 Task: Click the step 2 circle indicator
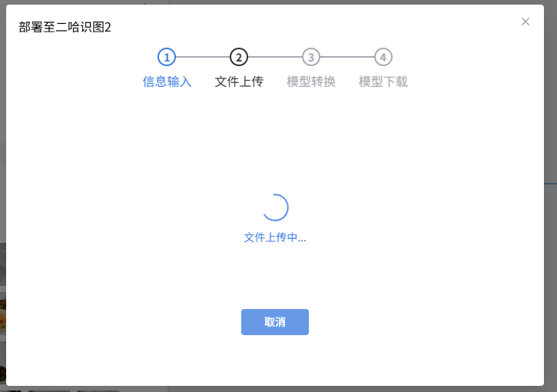click(x=239, y=57)
